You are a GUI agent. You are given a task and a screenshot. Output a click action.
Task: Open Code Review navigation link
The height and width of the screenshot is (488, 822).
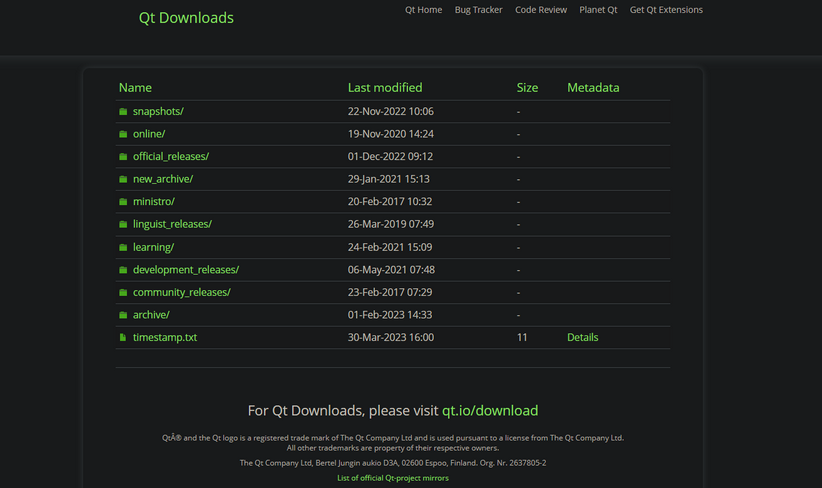click(540, 9)
